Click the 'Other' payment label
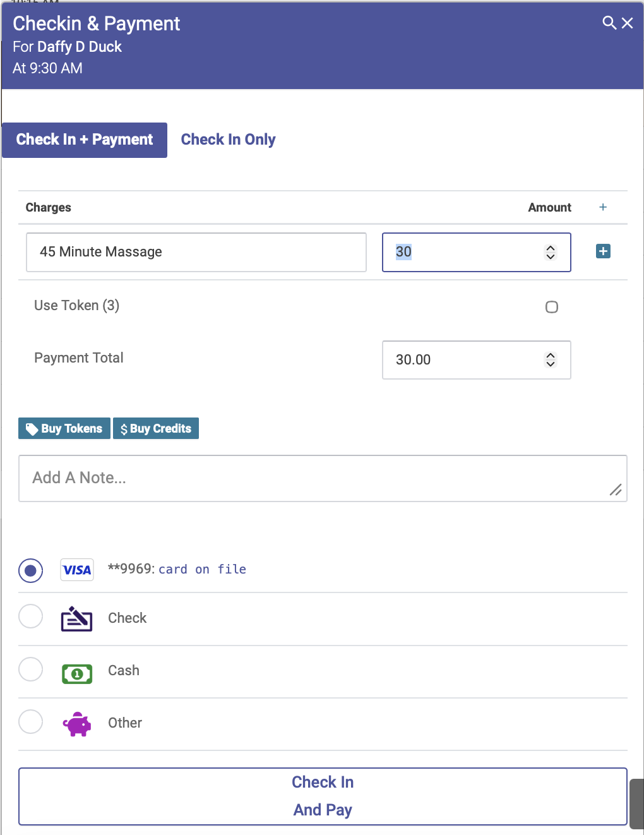Viewport: 644px width, 835px height. point(125,723)
